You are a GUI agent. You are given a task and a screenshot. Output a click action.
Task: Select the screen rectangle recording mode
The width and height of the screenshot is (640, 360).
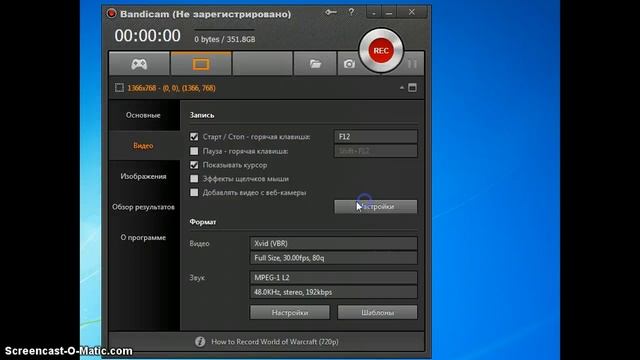pos(201,64)
